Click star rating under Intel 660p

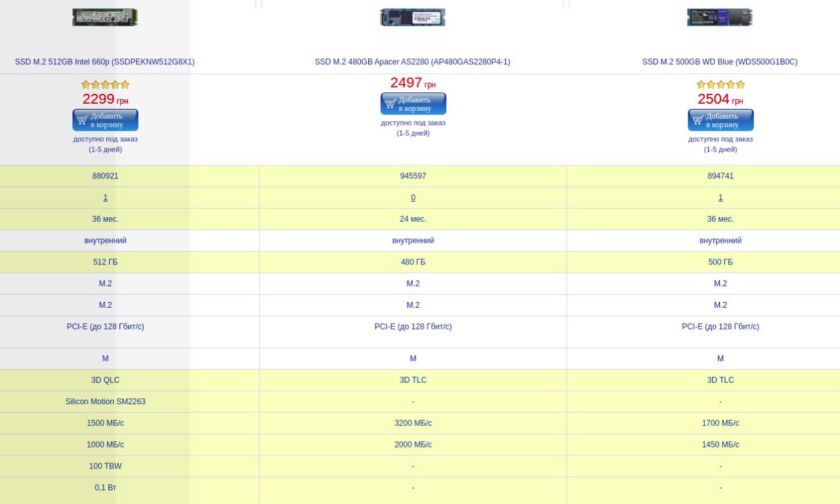click(105, 85)
